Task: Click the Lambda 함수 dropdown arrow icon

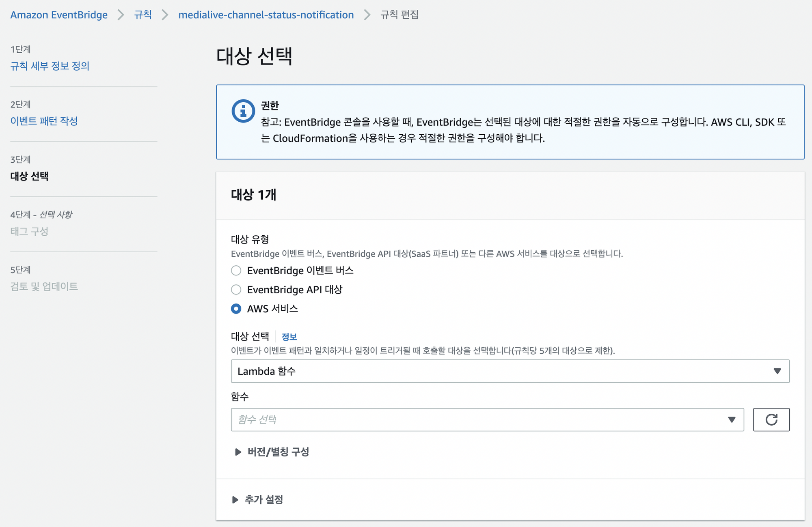Action: [x=777, y=371]
